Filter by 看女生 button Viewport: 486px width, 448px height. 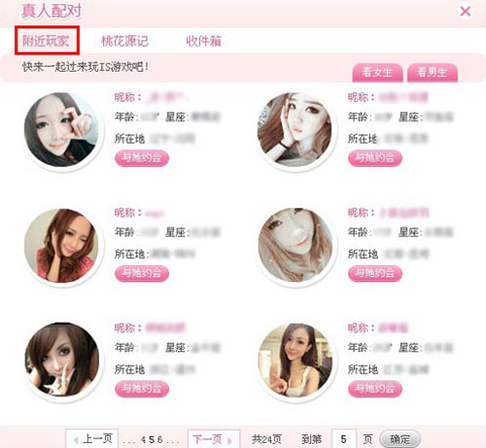coord(377,73)
